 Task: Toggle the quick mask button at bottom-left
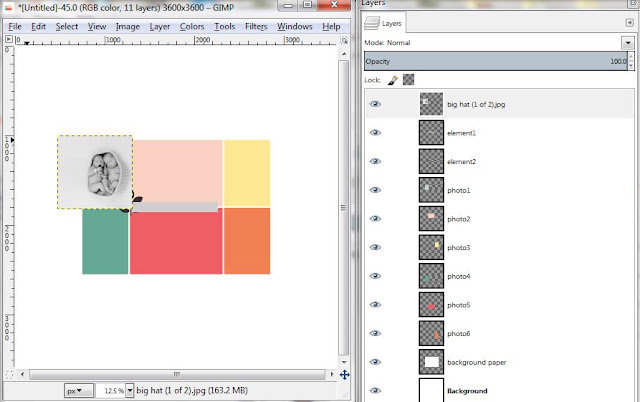click(x=9, y=374)
